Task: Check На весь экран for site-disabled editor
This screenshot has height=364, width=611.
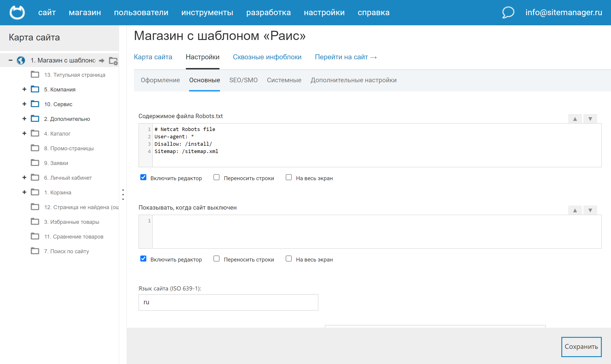Action: point(289,259)
